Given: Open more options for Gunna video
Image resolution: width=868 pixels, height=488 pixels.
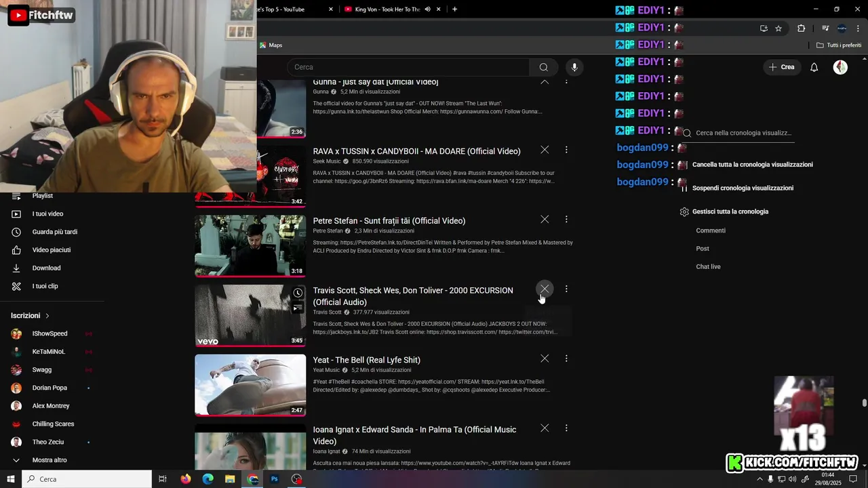Looking at the screenshot, I should pos(566,82).
